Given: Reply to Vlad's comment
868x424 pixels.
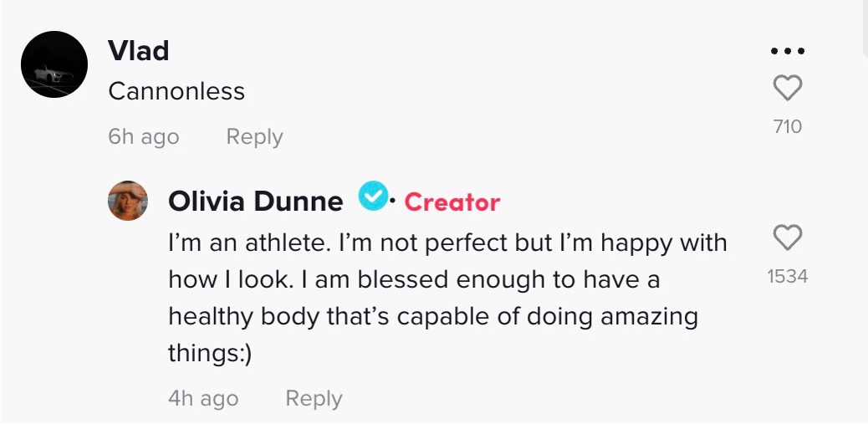Looking at the screenshot, I should click(x=254, y=137).
